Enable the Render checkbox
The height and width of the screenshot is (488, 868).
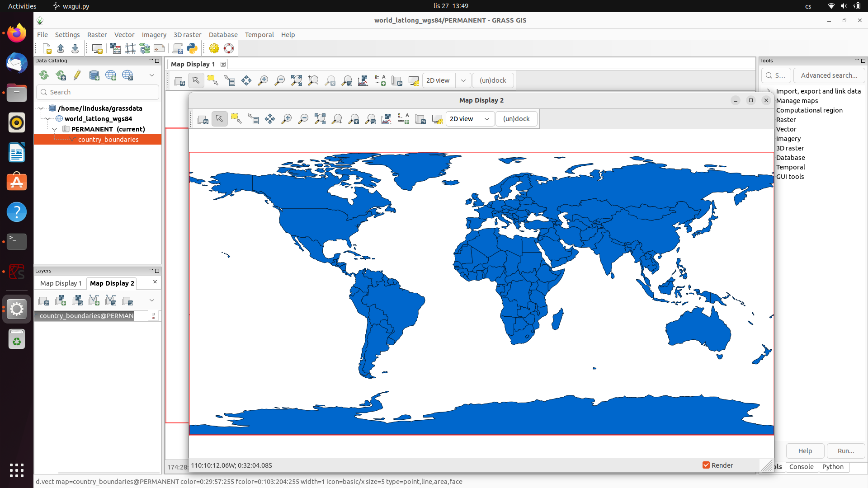click(706, 465)
